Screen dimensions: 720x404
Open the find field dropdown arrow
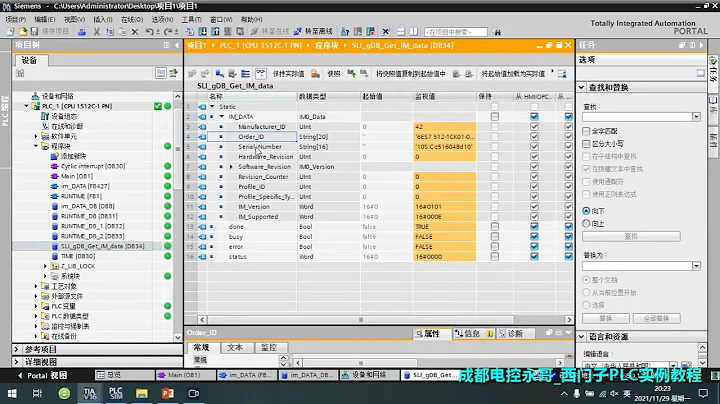696,117
